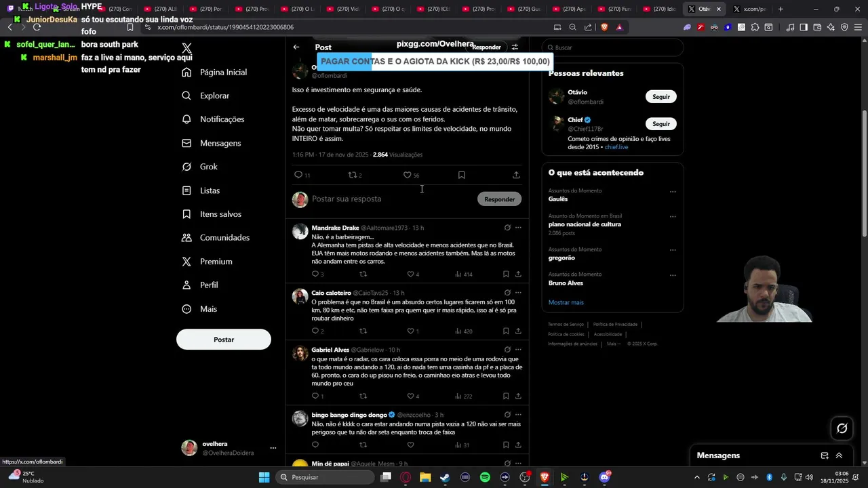Open more options on Mandrake Drake reply
The width and height of the screenshot is (868, 488).
click(518, 228)
